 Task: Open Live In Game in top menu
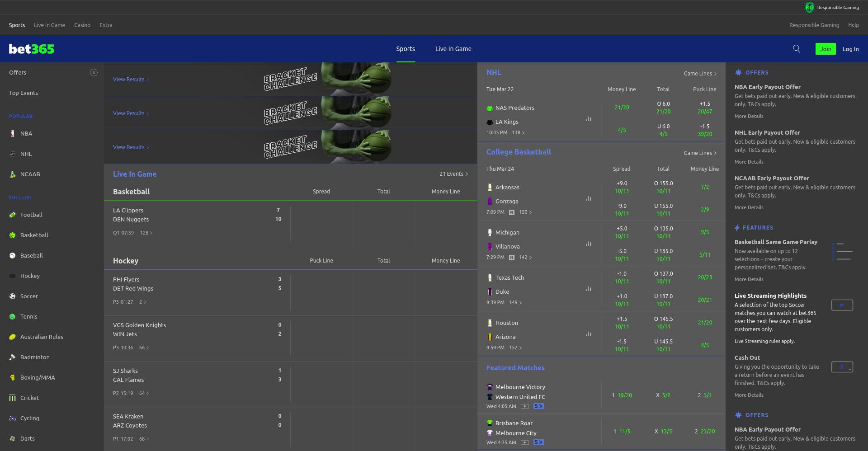49,25
